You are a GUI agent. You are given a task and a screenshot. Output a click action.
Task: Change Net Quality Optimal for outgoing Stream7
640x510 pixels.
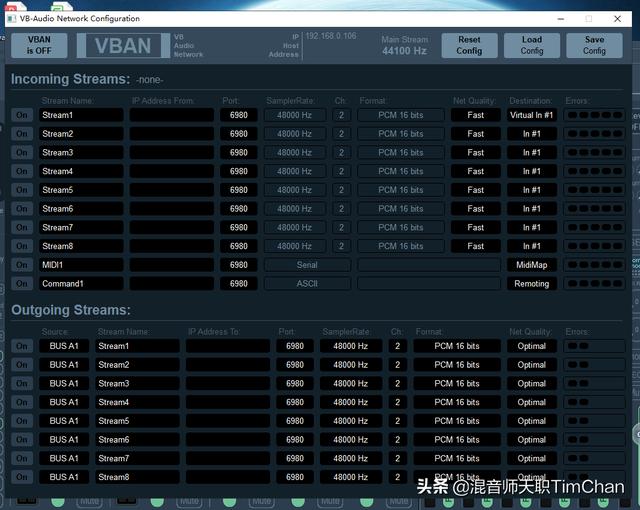531,459
